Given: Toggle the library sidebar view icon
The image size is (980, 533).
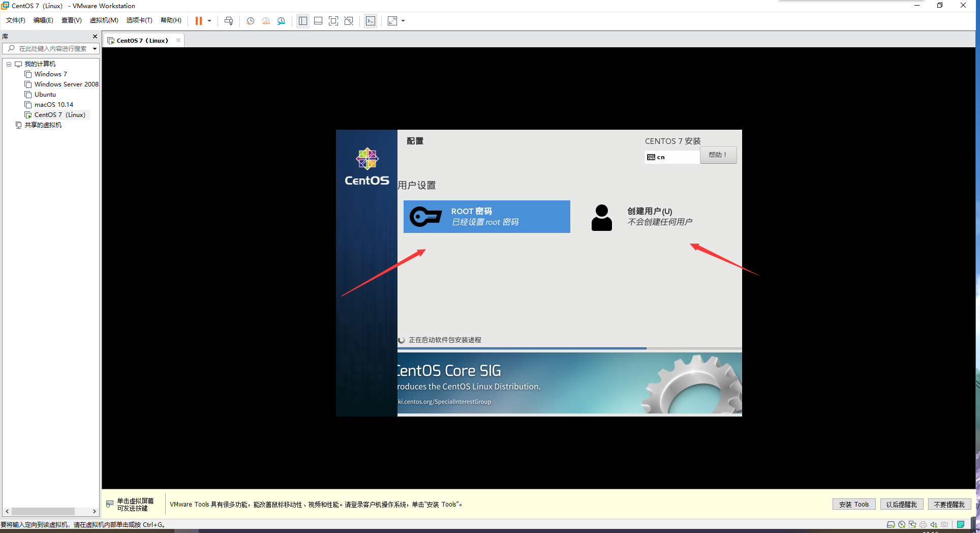Looking at the screenshot, I should [303, 21].
